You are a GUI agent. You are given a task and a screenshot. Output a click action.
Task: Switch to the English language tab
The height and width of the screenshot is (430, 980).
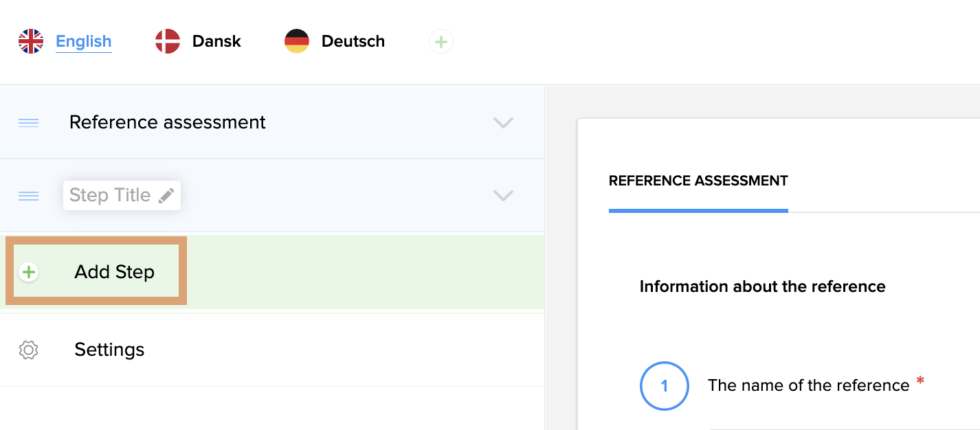pos(83,41)
